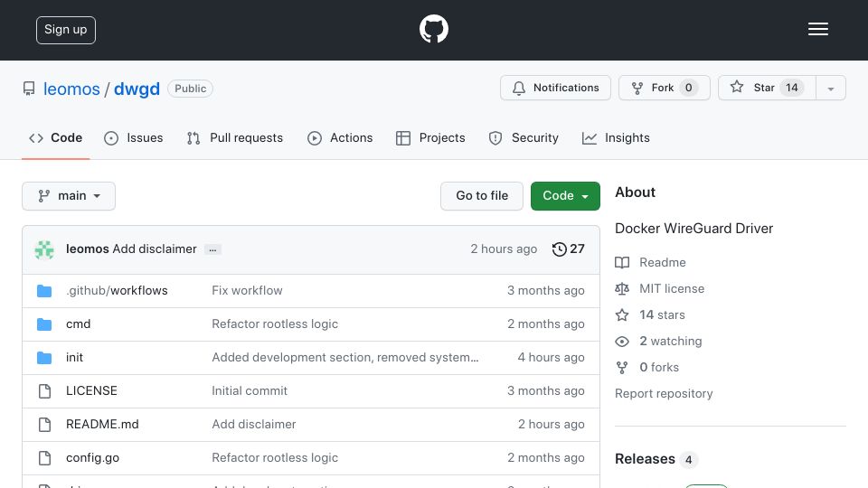
Task: Open 'Add disclaimer' message in the README.md row
Action: pyautogui.click(x=253, y=425)
